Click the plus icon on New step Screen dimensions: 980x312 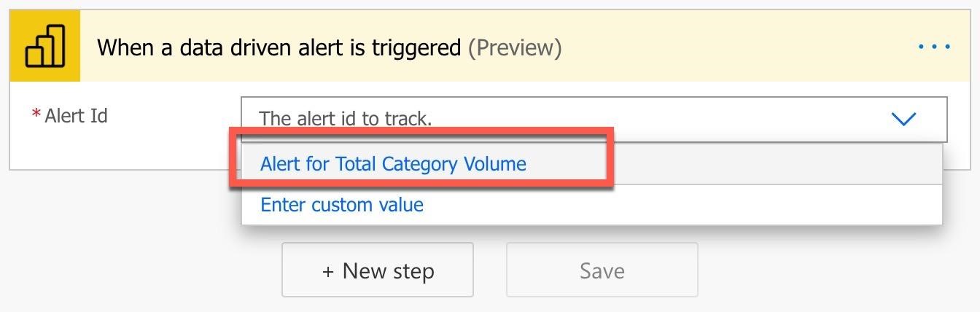328,272
